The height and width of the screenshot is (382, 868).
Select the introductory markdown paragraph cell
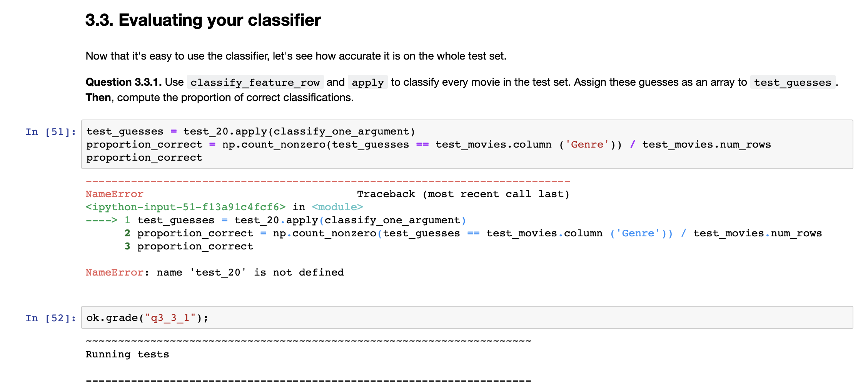coord(296,56)
